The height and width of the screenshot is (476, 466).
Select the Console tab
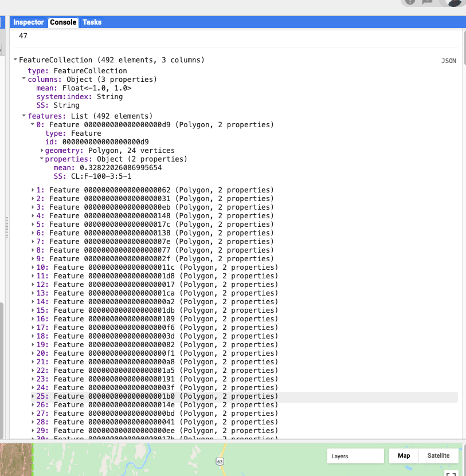point(63,22)
